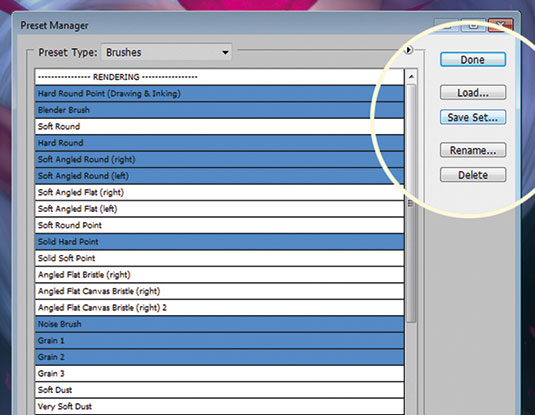This screenshot has height=415, width=535.
Task: Click the vertical scrollbar thumb
Action: (411, 203)
